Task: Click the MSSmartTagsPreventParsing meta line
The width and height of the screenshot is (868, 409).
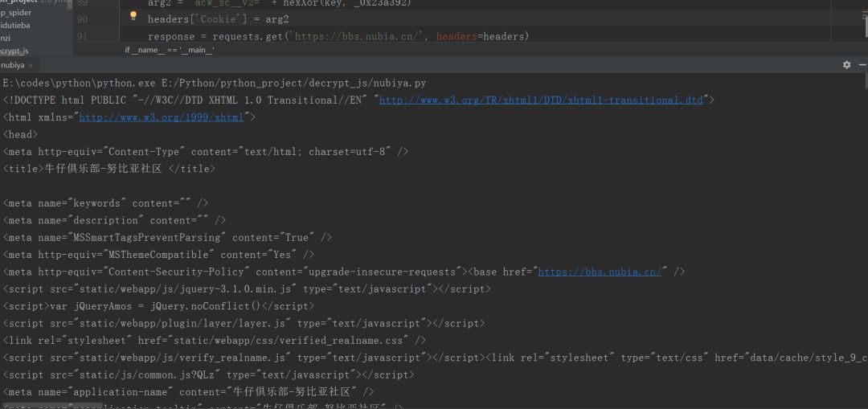Action: point(167,237)
